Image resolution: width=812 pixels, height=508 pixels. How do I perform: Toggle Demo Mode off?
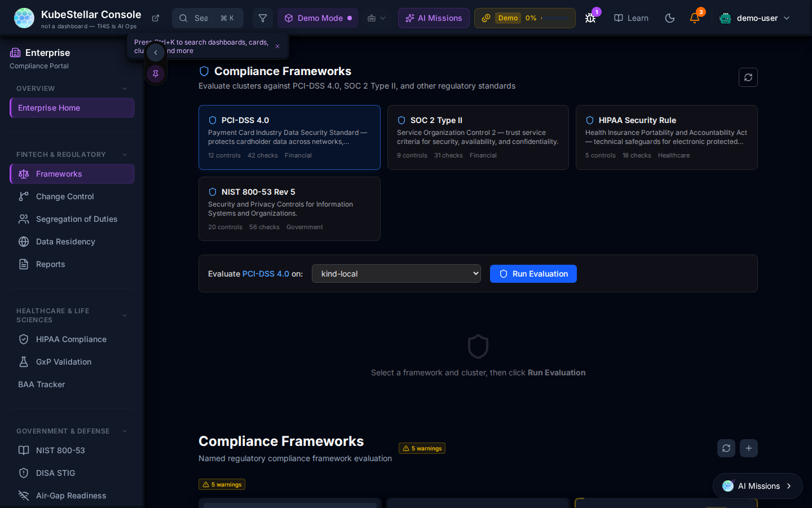point(318,18)
